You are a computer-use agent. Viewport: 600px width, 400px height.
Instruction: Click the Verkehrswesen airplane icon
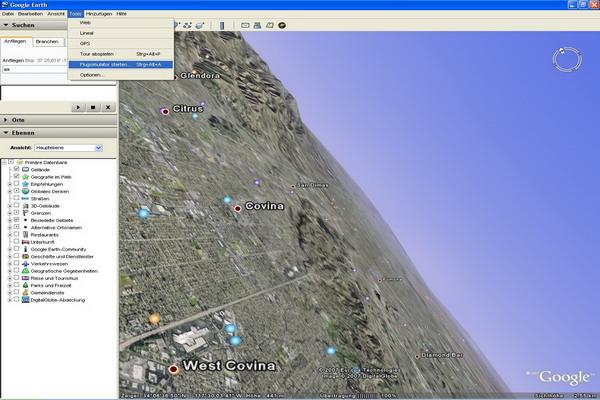(25, 264)
